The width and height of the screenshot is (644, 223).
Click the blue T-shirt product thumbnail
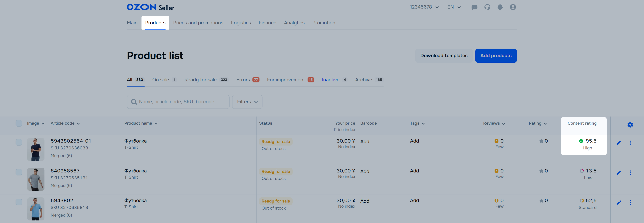click(36, 209)
